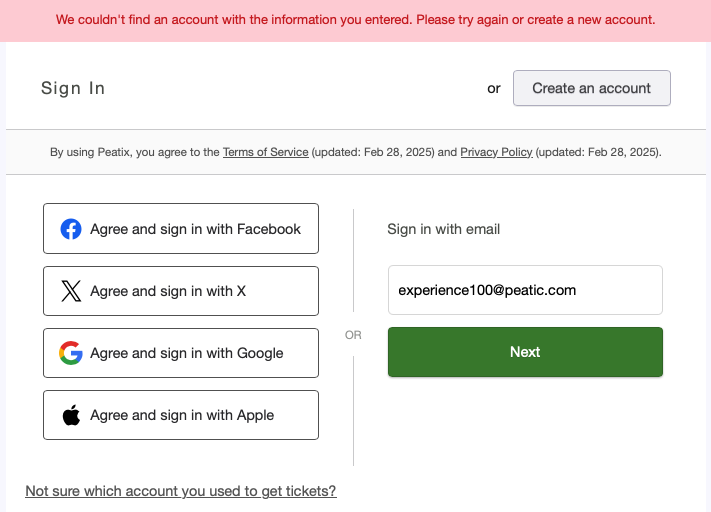Click the uppercase OR on the vertical divider
The height and width of the screenshot is (512, 711).
353,335
